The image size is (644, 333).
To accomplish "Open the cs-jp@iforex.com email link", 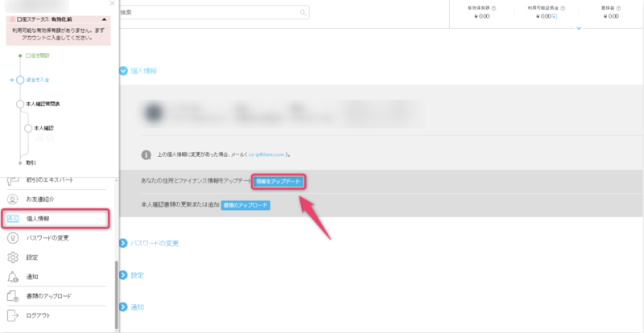I will [266, 154].
